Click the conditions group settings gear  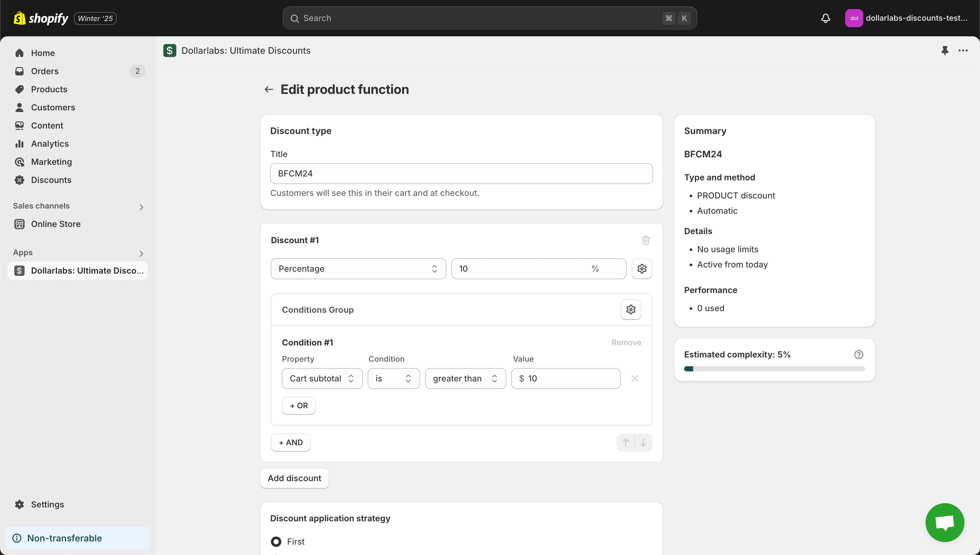pos(631,310)
